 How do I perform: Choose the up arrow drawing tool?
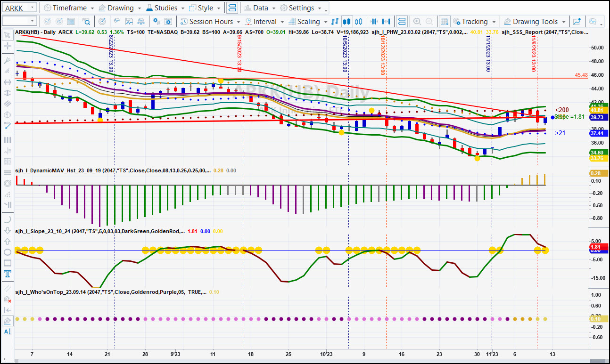coord(7,241)
